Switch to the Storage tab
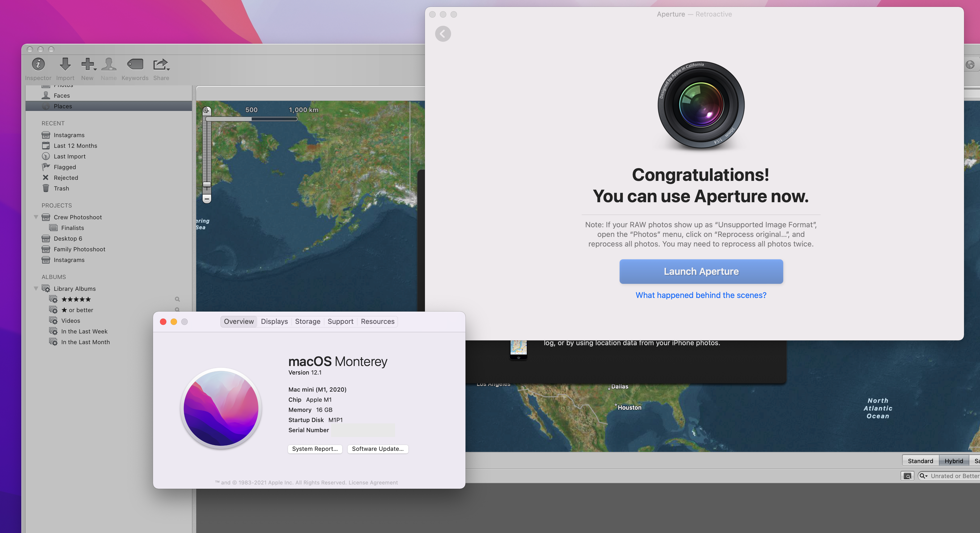This screenshot has width=980, height=533. 307,321
